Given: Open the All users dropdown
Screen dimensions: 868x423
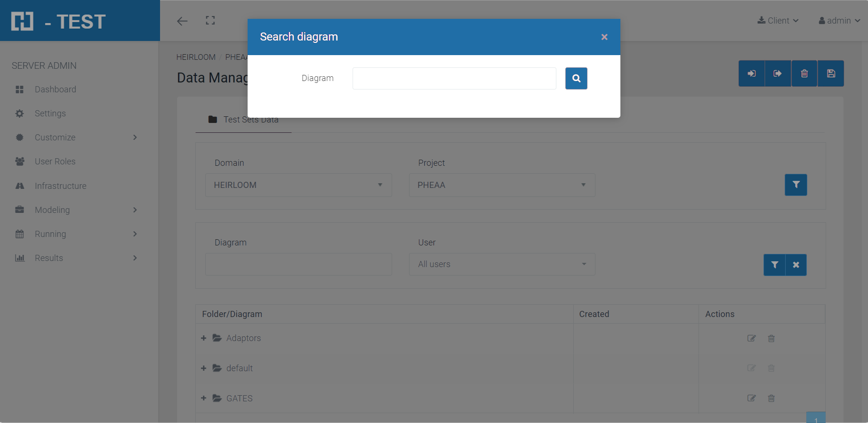Looking at the screenshot, I should (x=502, y=264).
